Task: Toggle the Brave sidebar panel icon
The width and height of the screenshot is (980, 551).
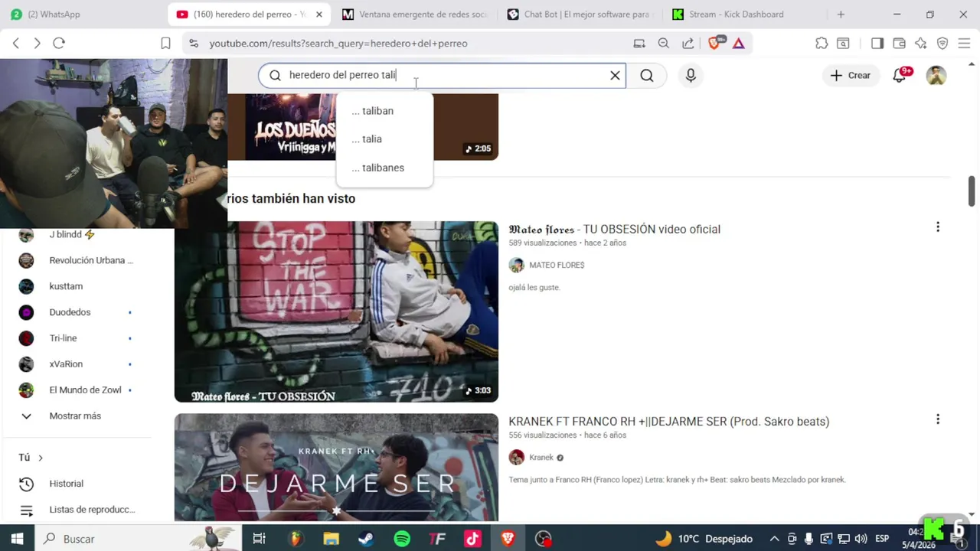Action: [877, 44]
